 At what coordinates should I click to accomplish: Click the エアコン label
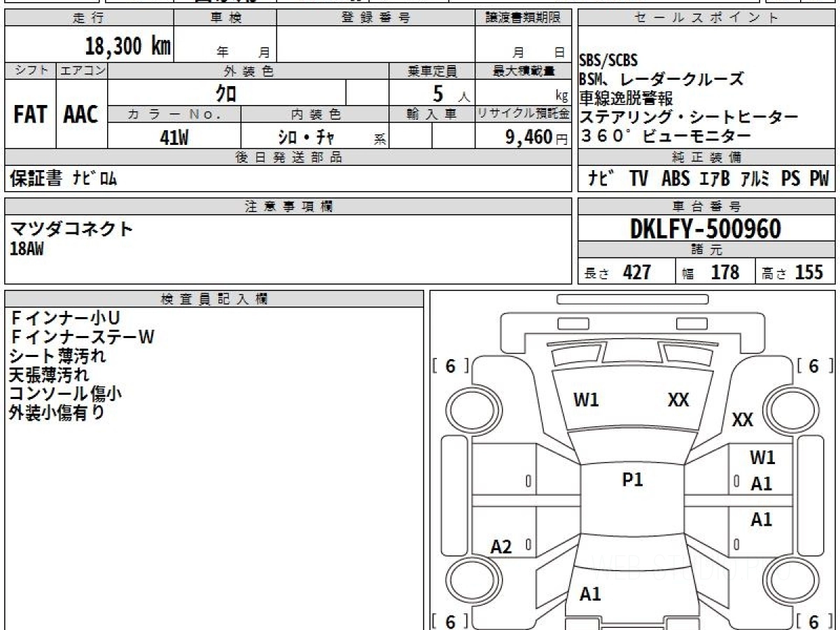(x=82, y=71)
